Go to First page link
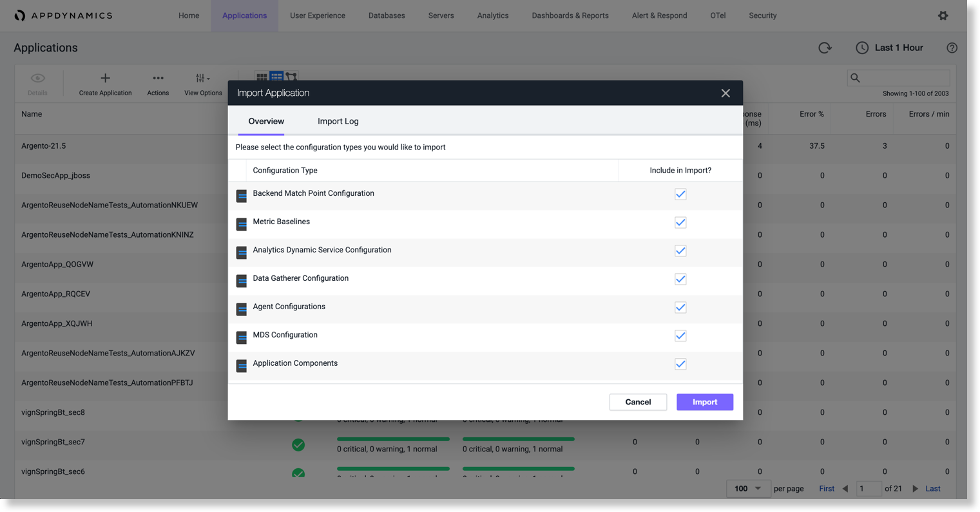Viewport: 980px width, 512px height. 827,489
